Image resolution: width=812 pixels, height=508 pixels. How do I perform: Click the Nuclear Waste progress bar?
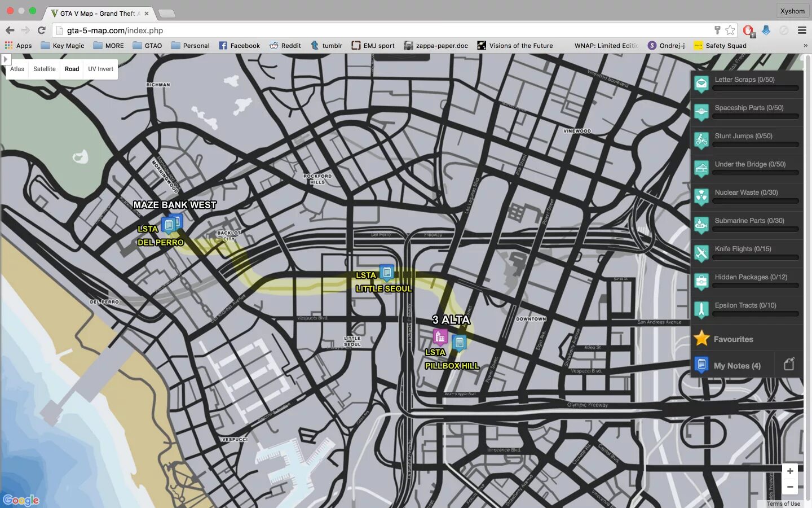coord(756,201)
